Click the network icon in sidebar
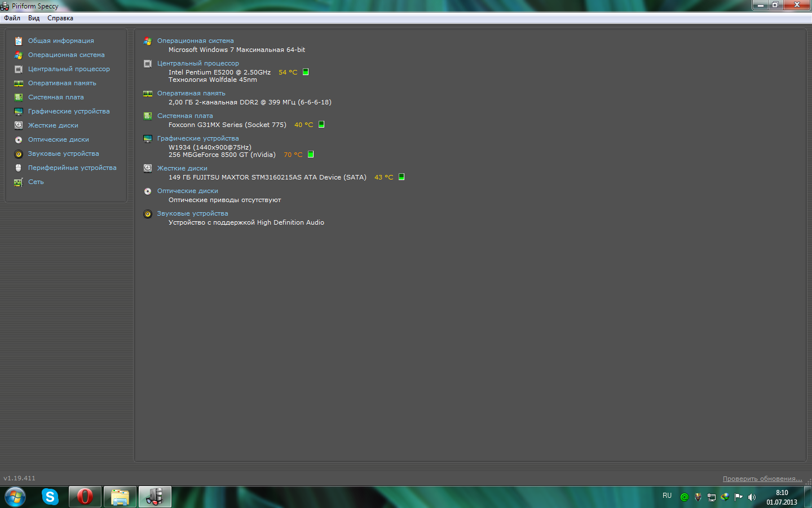Image resolution: width=812 pixels, height=508 pixels. pyautogui.click(x=19, y=182)
